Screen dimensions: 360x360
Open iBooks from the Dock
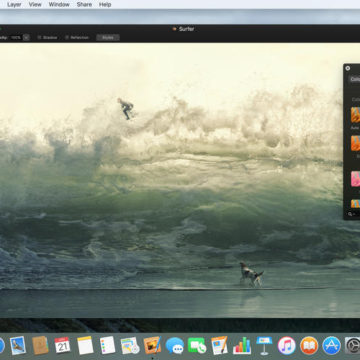point(309,345)
